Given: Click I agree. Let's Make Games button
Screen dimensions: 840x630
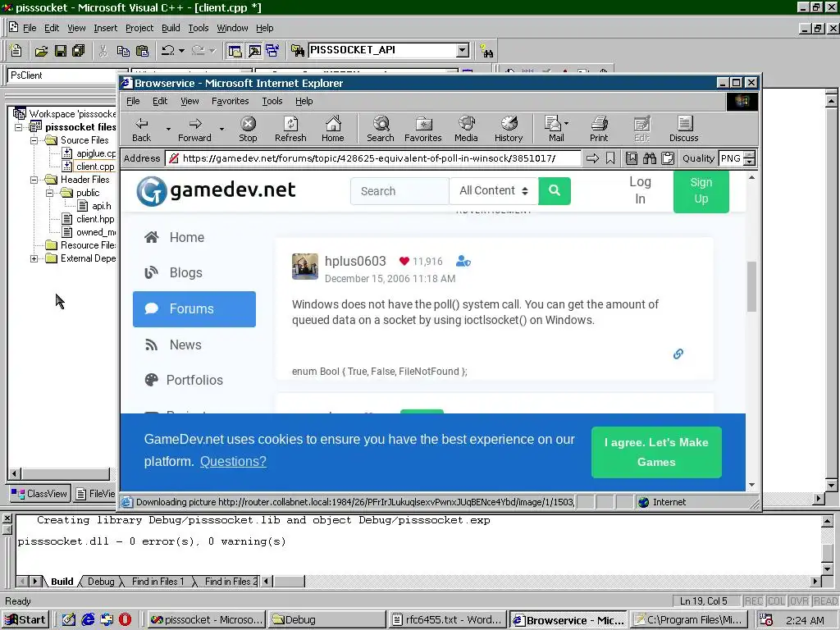Looking at the screenshot, I should click(x=656, y=452).
